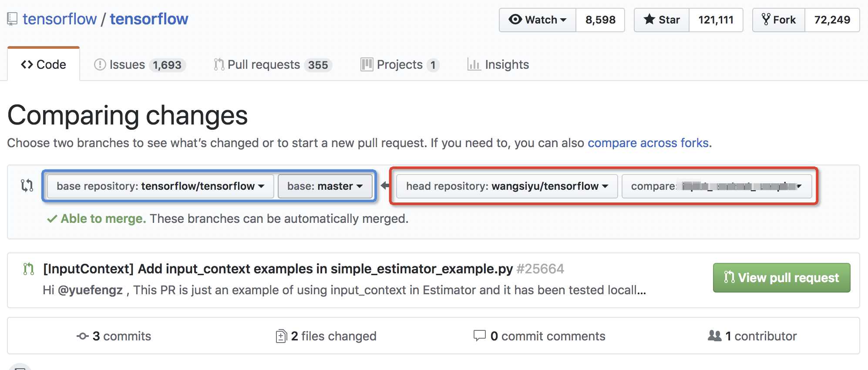
Task: Click the files changed diff icon
Action: [x=281, y=336]
